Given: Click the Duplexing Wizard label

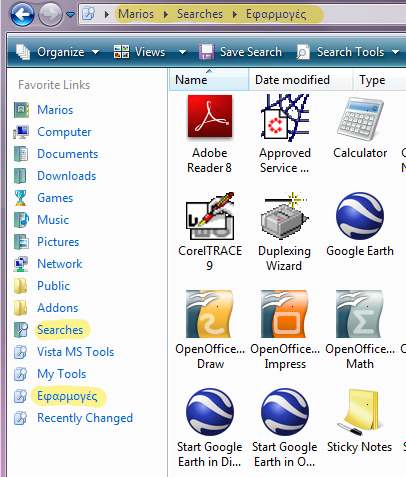Looking at the screenshot, I should pyautogui.click(x=284, y=258).
